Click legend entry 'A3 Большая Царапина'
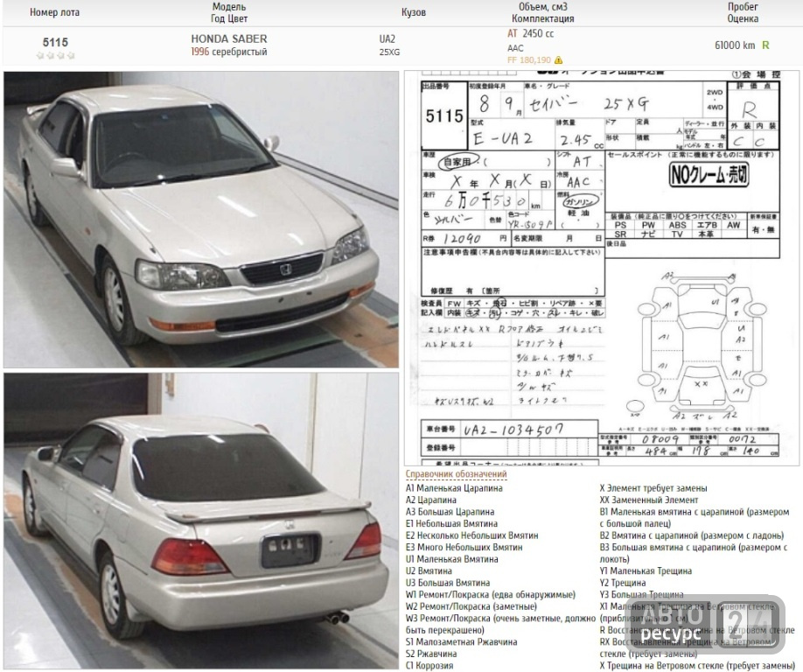This screenshot has width=803, height=672. coord(450,512)
